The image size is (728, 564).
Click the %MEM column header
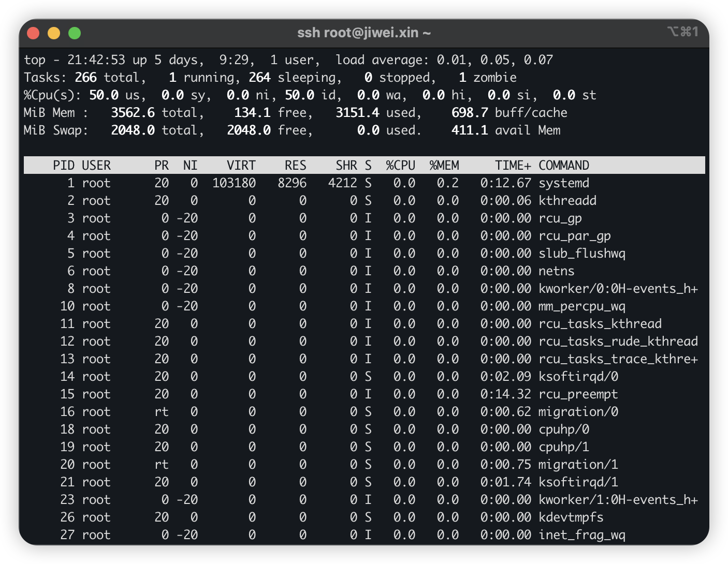point(444,166)
